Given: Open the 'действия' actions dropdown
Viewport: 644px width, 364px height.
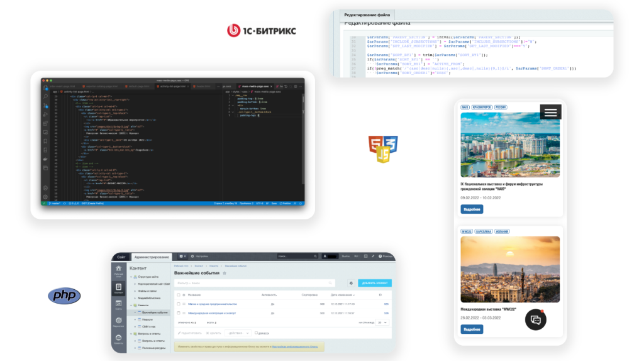Looking at the screenshot, I should point(238,333).
